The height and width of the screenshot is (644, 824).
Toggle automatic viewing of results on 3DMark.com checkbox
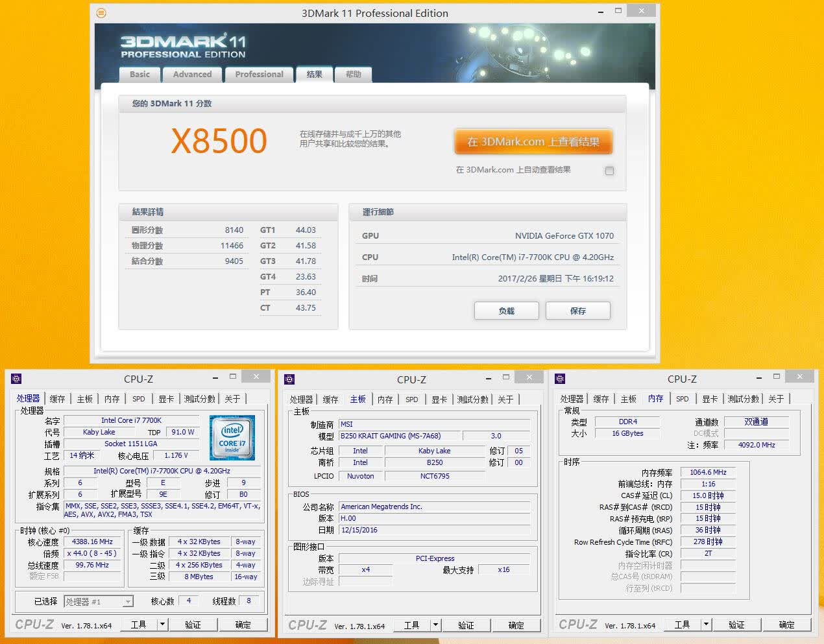(x=609, y=171)
